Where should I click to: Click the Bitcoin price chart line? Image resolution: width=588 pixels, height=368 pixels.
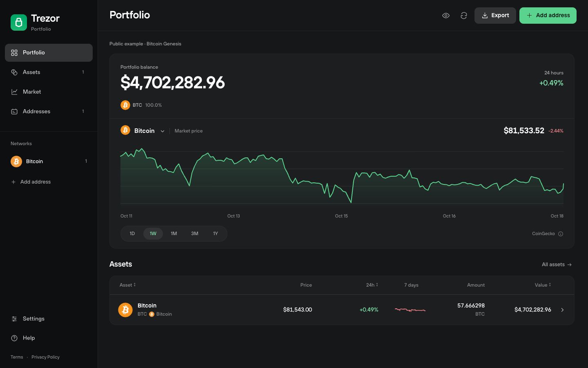tap(342, 176)
